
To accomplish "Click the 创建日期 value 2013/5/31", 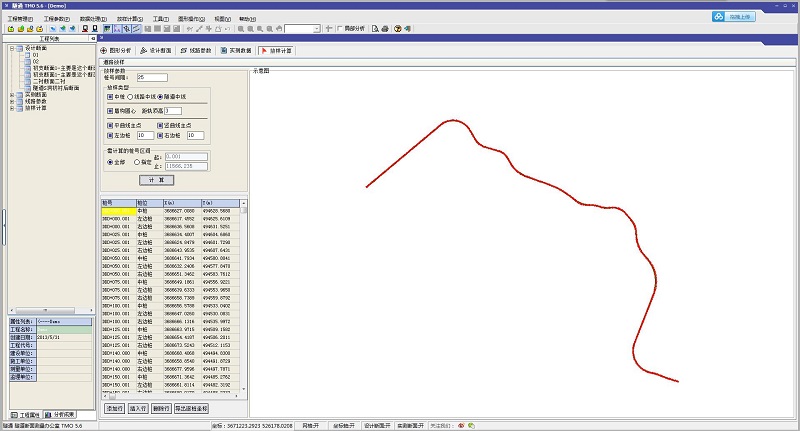I will pyautogui.click(x=64, y=338).
